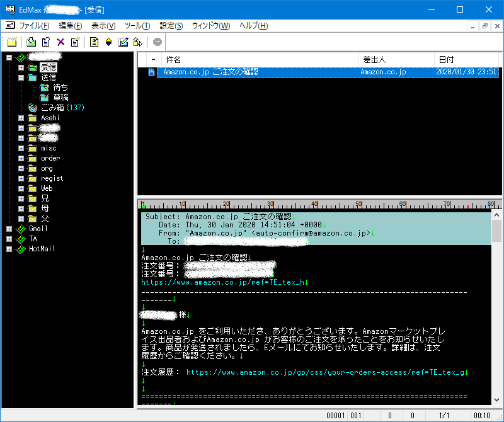Click the new message toolbar icon

coord(75,42)
